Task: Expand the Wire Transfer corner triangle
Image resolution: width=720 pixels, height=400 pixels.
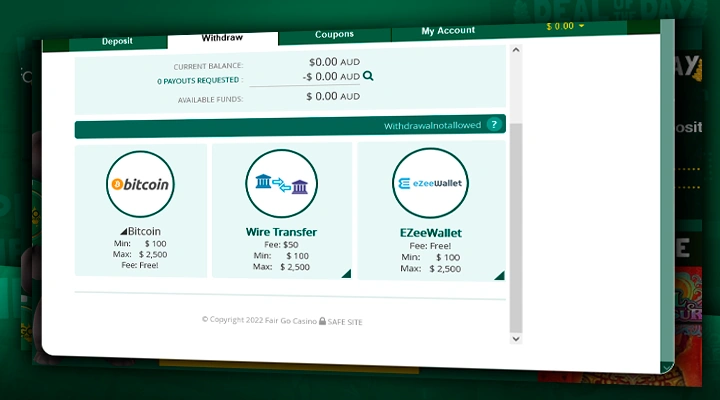Action: 347,274
